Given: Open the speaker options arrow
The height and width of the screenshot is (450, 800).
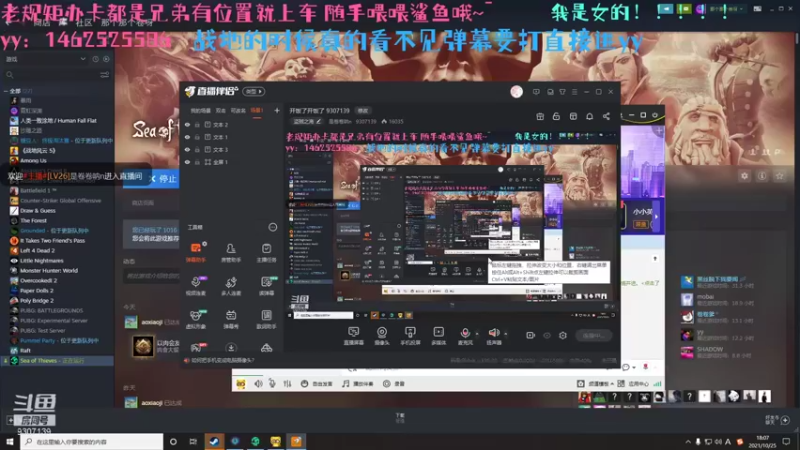Looking at the screenshot, I should point(506,334).
